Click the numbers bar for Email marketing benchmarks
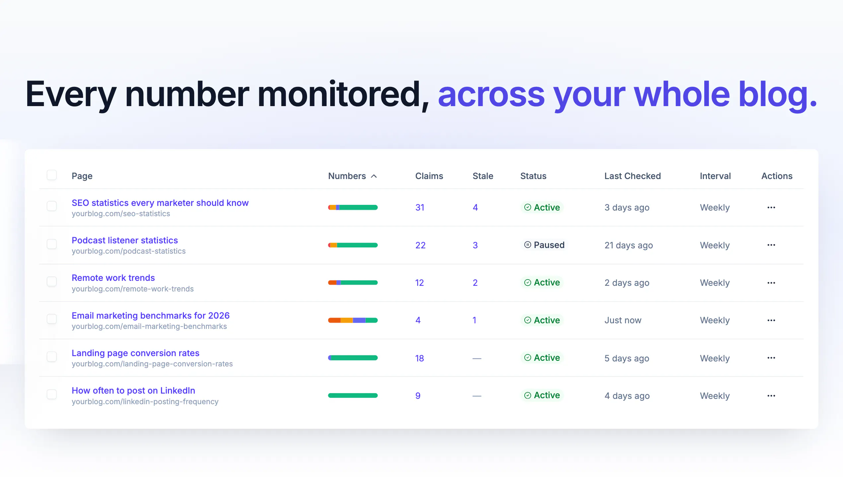This screenshot has height=504, width=843. (353, 320)
